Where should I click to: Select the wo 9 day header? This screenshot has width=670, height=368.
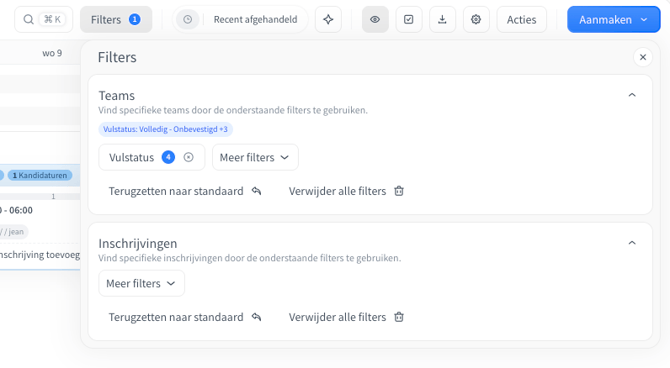click(52, 53)
